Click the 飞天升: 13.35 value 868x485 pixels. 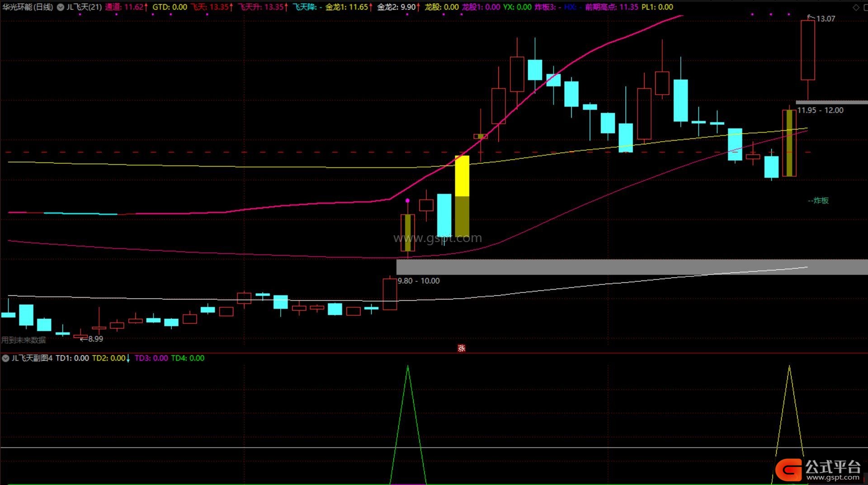(x=263, y=7)
